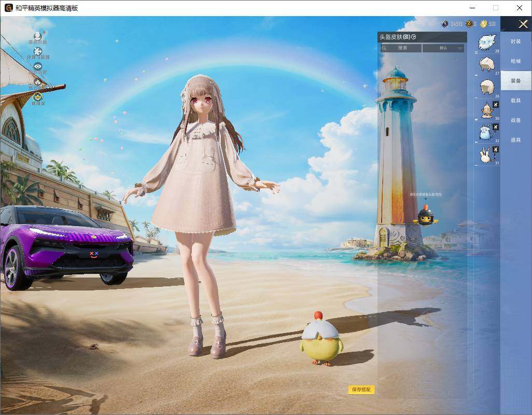
Task: Select the 装备 tab
Action: pyautogui.click(x=516, y=81)
